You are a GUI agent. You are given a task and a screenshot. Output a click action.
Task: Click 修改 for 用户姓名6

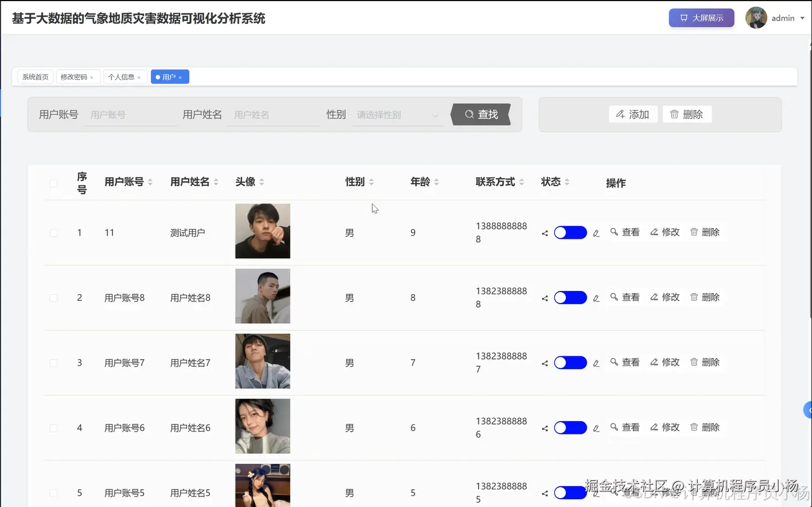(x=665, y=428)
